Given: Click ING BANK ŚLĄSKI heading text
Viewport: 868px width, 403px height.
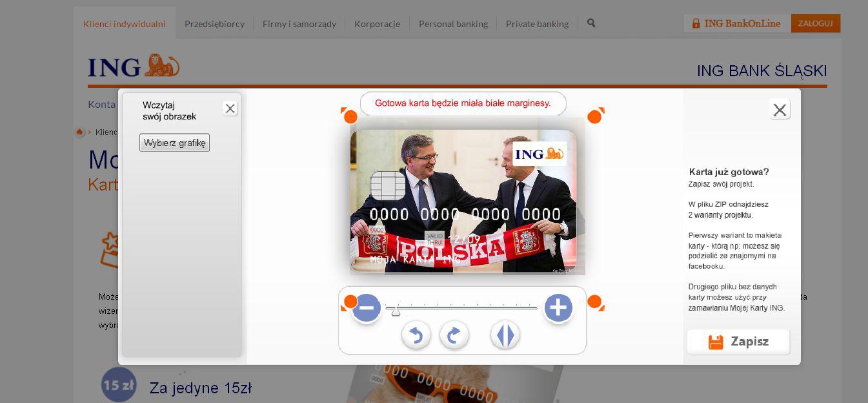Looking at the screenshot, I should click(x=762, y=71).
